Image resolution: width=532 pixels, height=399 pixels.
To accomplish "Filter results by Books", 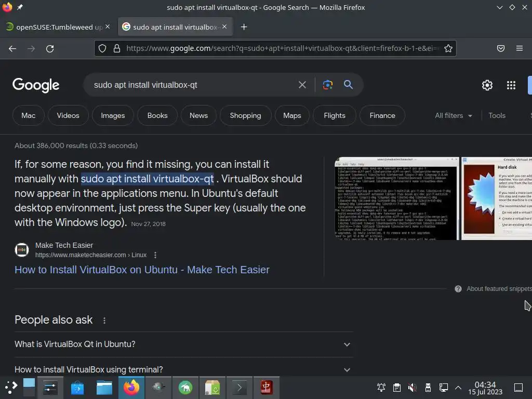I will click(x=157, y=116).
